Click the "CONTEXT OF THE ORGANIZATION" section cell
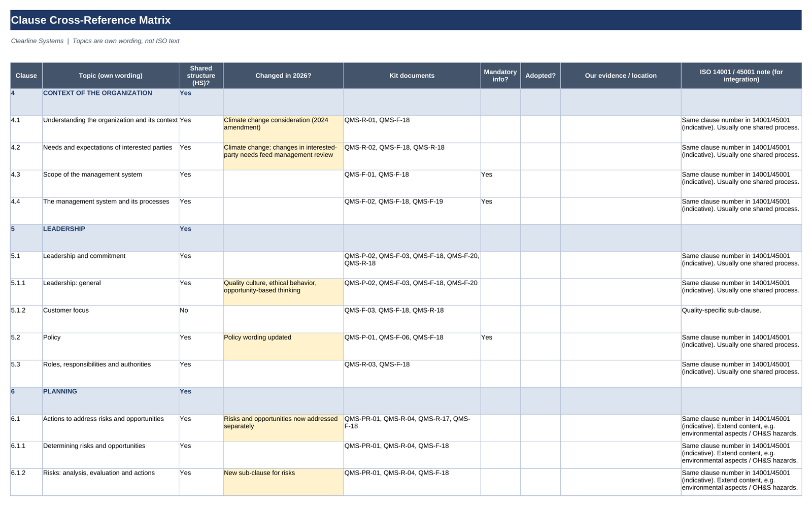This screenshot has width=812, height=506. pos(111,102)
